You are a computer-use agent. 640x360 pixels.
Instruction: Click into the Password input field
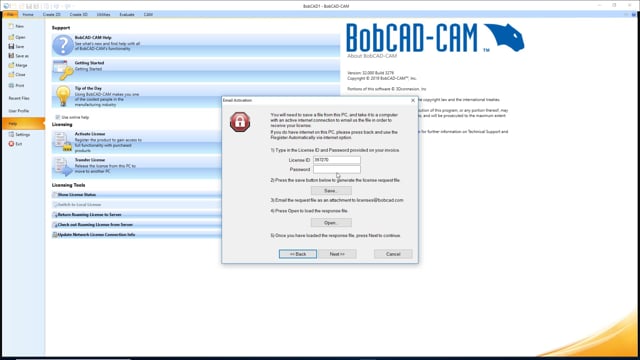(x=337, y=169)
